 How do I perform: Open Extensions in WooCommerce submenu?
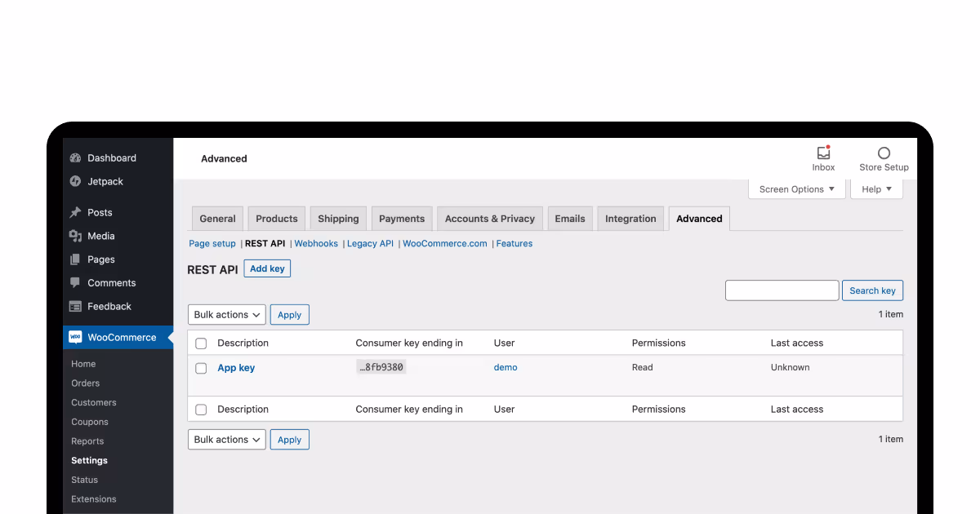click(x=94, y=499)
